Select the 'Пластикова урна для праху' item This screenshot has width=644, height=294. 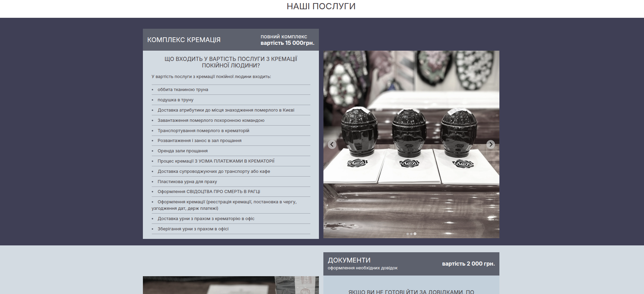(x=187, y=182)
